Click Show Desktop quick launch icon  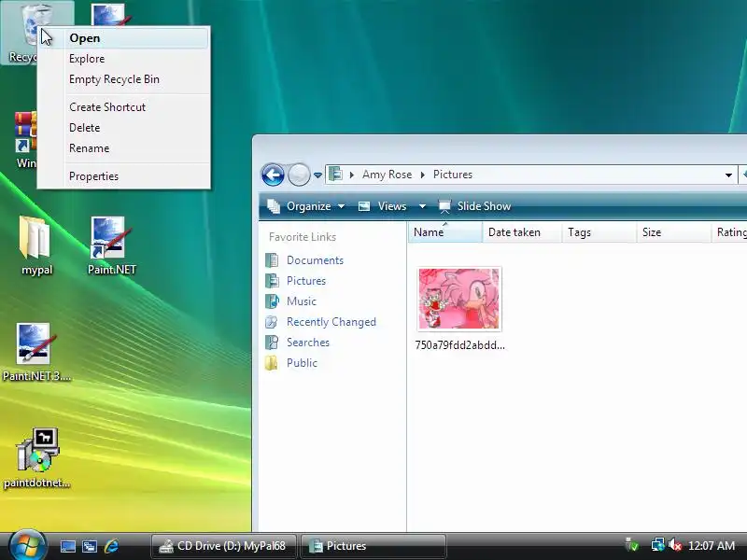point(67,546)
